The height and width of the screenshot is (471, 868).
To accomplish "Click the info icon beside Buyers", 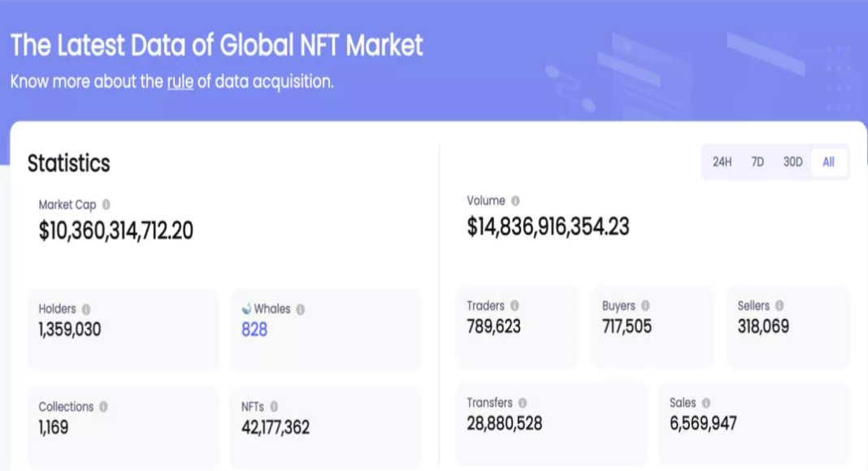I will point(645,306).
